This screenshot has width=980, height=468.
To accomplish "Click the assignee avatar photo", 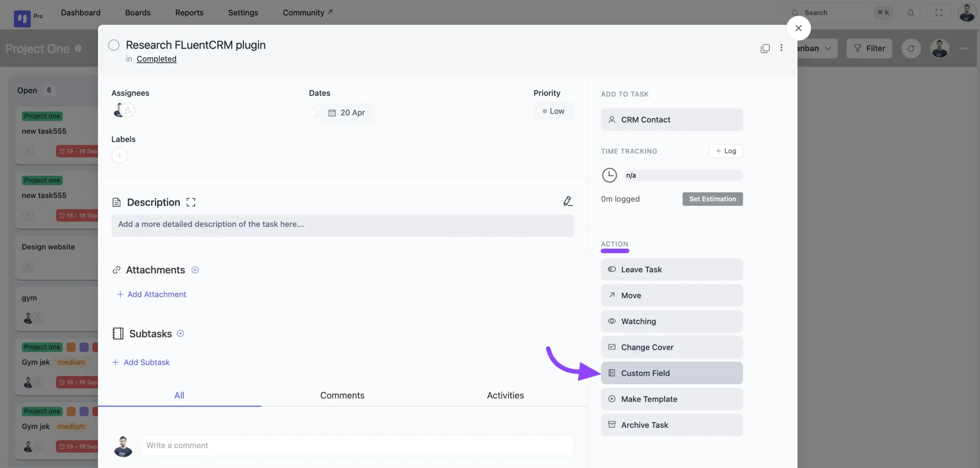I will pos(118,110).
